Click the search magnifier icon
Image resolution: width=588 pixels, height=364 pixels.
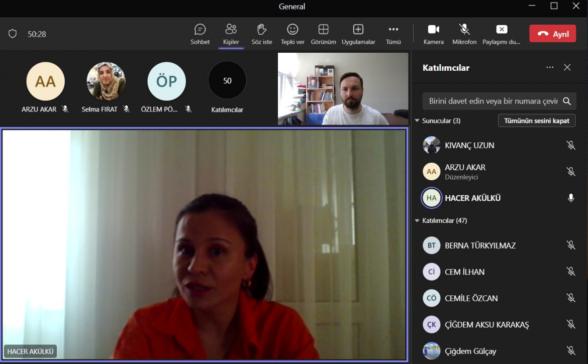click(567, 101)
